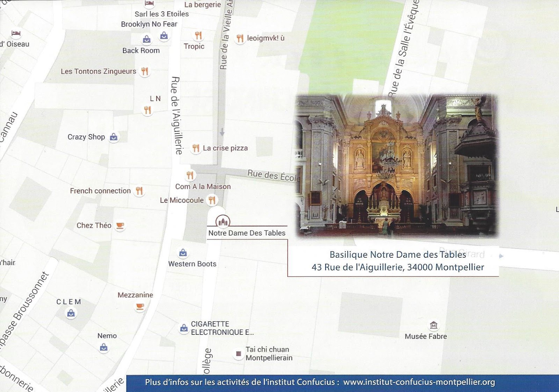
Task: Select the restaurant icon next to French connection
Action: coord(139,191)
